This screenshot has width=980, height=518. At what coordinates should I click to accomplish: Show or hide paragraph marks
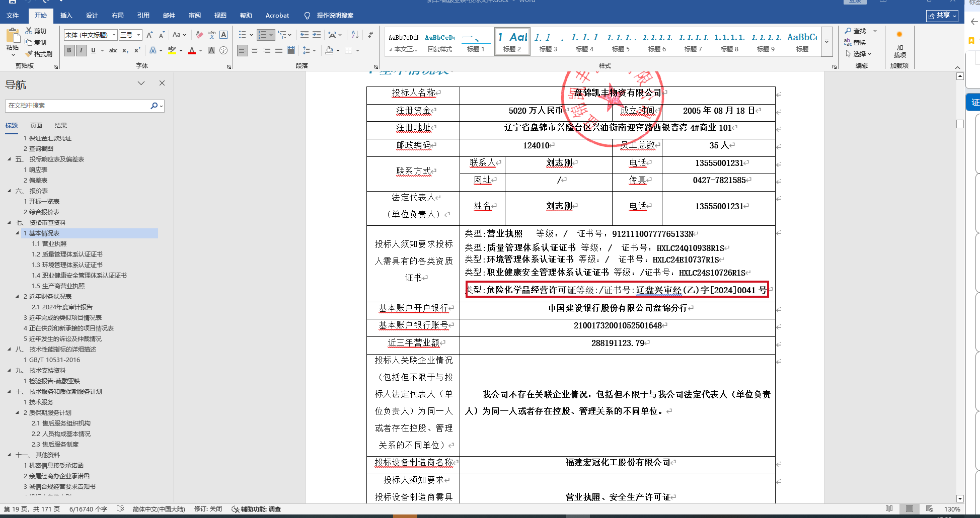click(370, 35)
